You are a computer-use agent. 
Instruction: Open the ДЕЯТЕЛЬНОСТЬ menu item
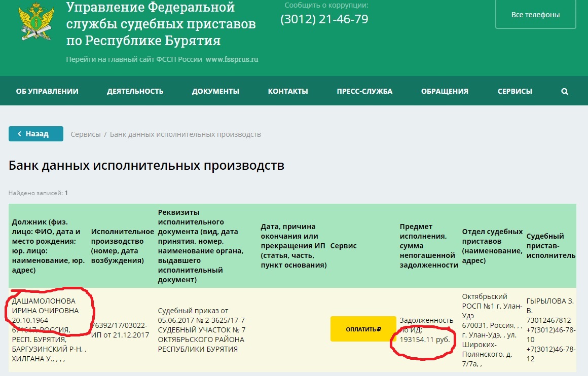(135, 92)
